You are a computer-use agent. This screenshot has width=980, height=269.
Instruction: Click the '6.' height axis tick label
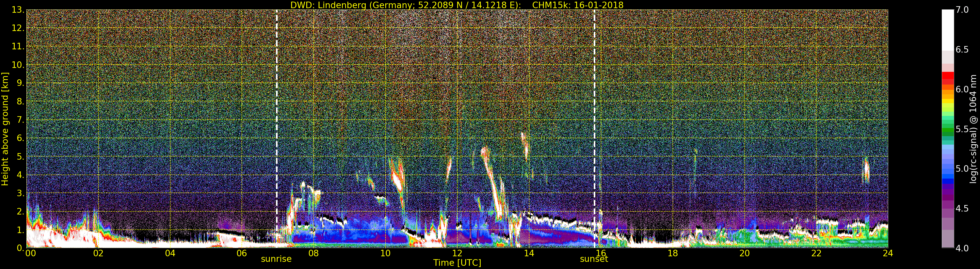click(x=21, y=138)
